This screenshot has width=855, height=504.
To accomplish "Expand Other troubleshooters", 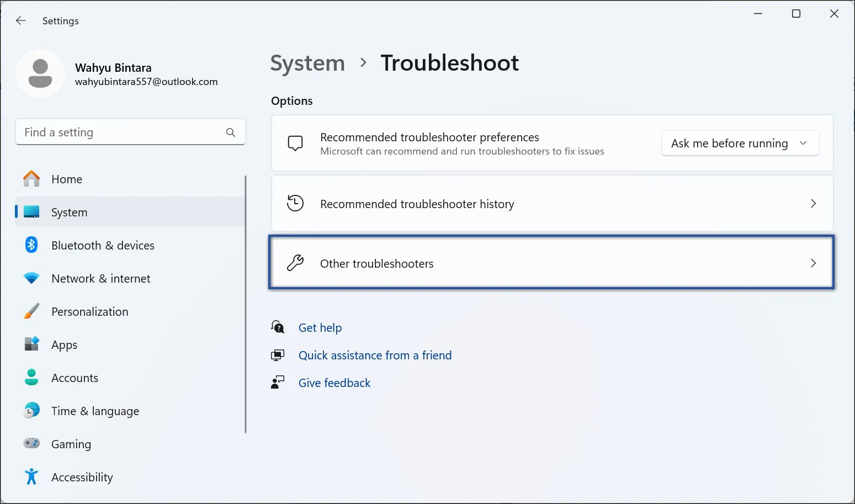I will [552, 263].
